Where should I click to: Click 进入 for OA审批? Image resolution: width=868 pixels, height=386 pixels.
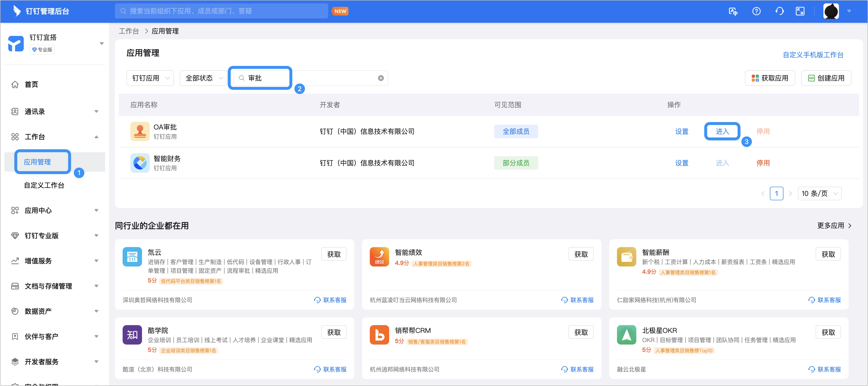[x=722, y=131]
